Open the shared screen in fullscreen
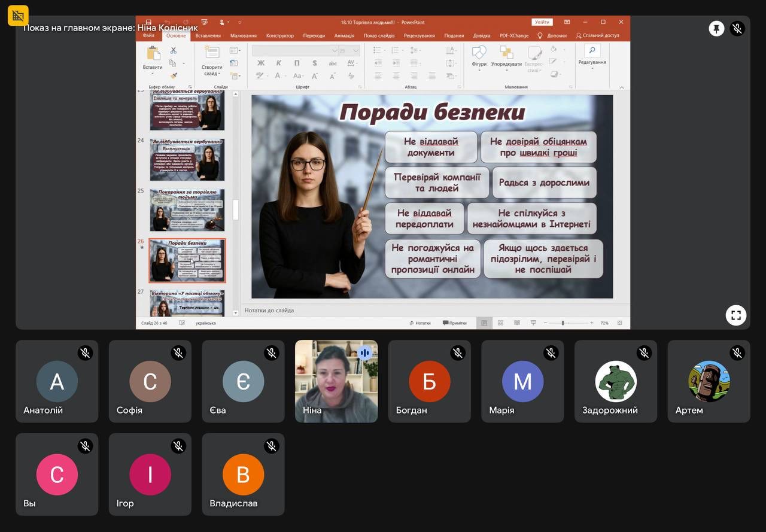 [736, 315]
